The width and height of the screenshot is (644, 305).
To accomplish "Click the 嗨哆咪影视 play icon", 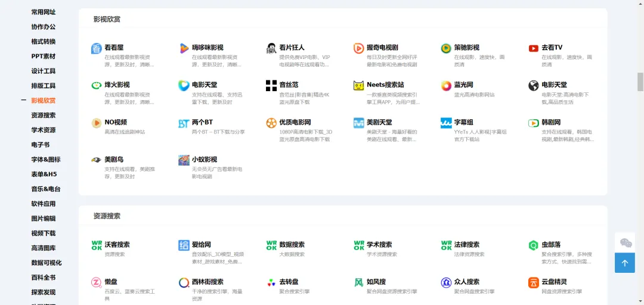I will (184, 48).
